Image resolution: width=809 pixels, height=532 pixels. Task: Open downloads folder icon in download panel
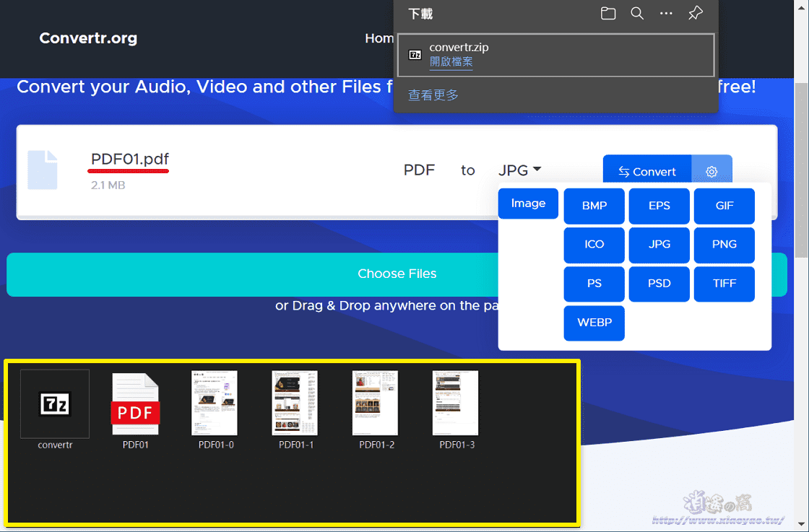(608, 14)
